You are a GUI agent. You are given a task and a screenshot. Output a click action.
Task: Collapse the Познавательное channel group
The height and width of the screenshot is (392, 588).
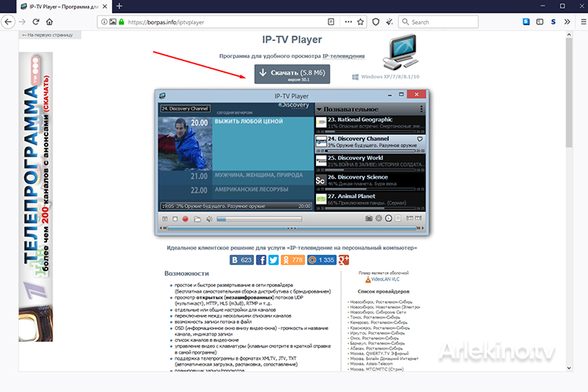[x=319, y=110]
